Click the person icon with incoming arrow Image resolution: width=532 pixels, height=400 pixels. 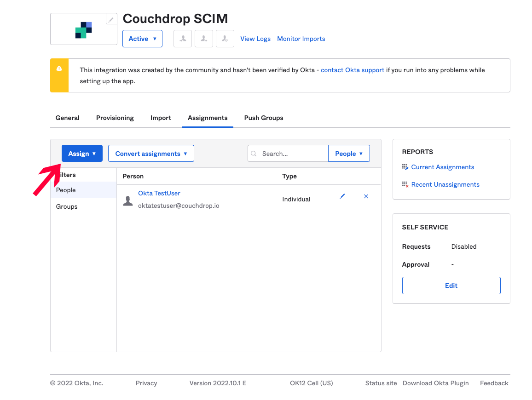183,39
